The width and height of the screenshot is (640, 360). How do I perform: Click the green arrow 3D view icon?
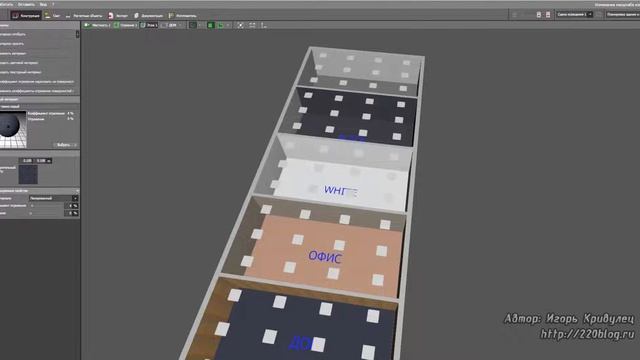(x=220, y=25)
